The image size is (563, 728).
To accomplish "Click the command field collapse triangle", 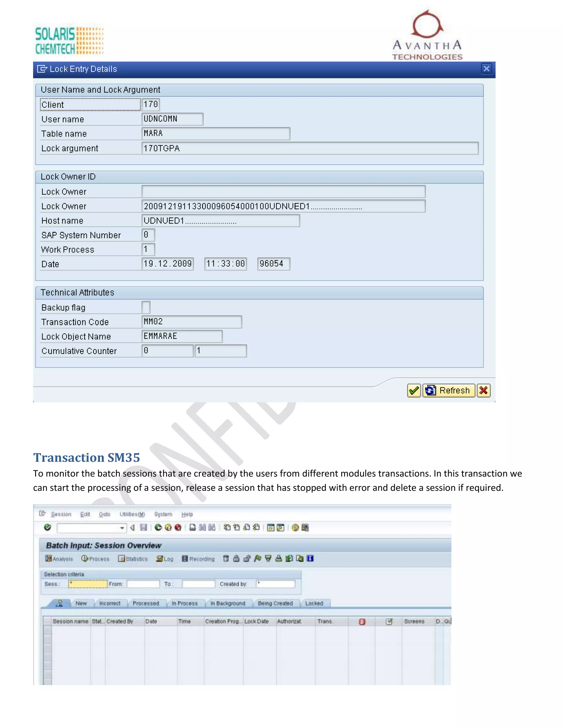I will 133,528.
